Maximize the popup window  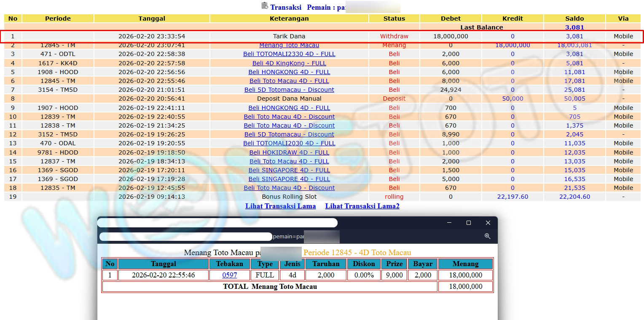[468, 223]
